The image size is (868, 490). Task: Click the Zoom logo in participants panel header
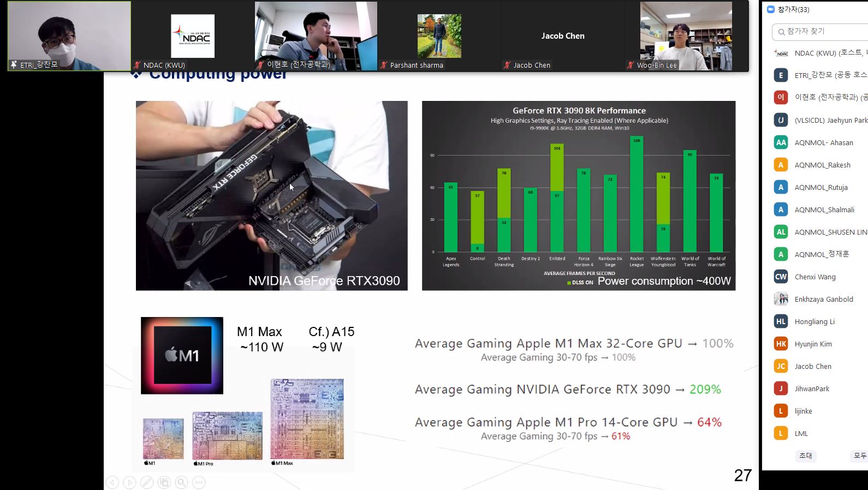coord(771,9)
